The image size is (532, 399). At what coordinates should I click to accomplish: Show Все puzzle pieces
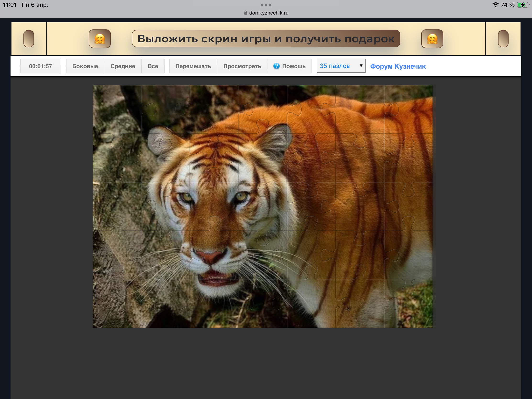(153, 66)
